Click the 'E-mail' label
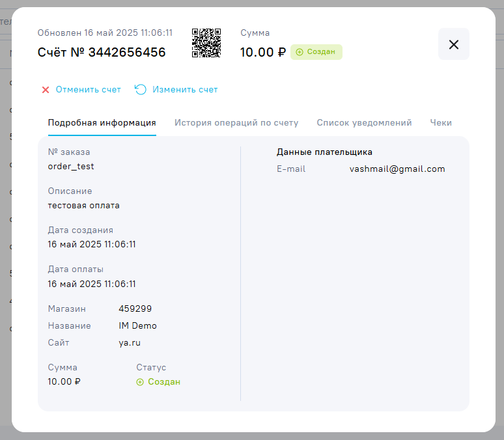 point(291,169)
